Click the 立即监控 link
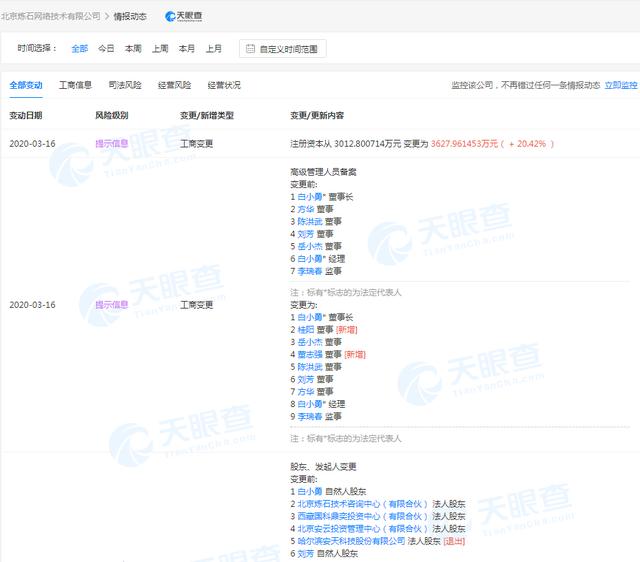Viewport: 640px width, 562px height. click(621, 85)
